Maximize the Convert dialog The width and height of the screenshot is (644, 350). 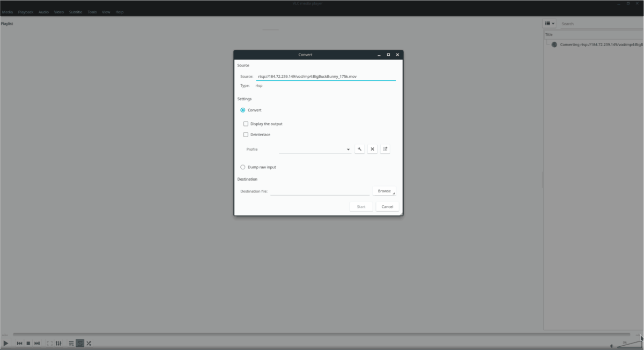pyautogui.click(x=388, y=55)
